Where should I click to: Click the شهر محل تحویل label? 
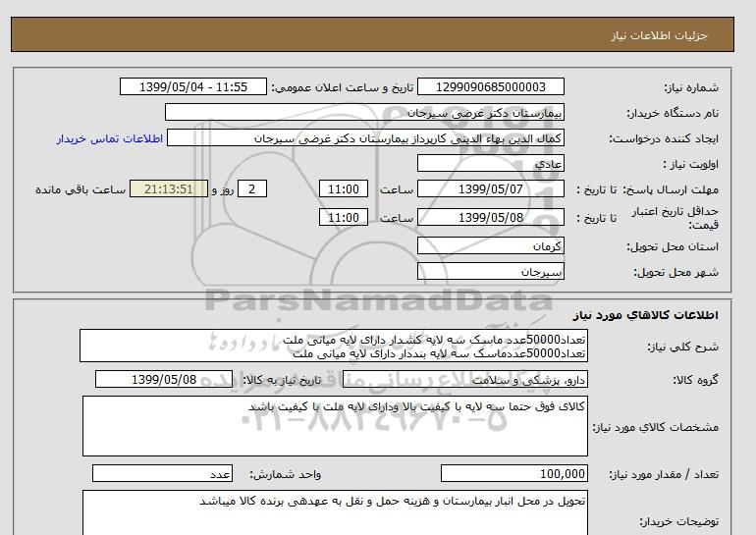[x=675, y=272]
